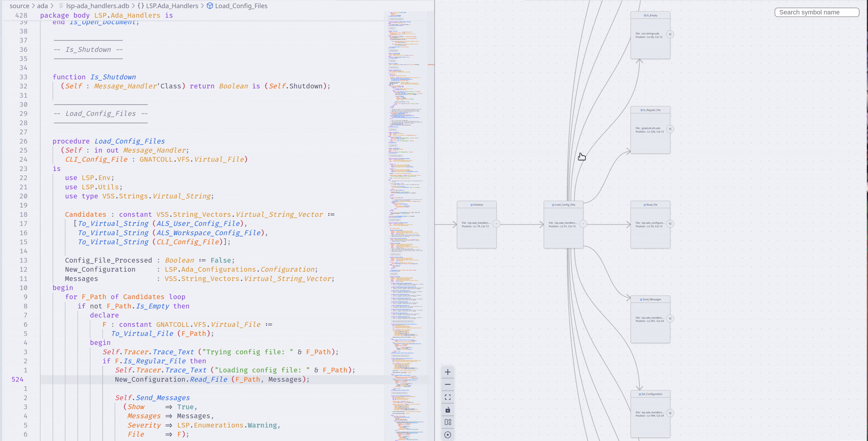This screenshot has width=868, height=441.
Task: Center graph using the target icon
Action: (x=447, y=435)
